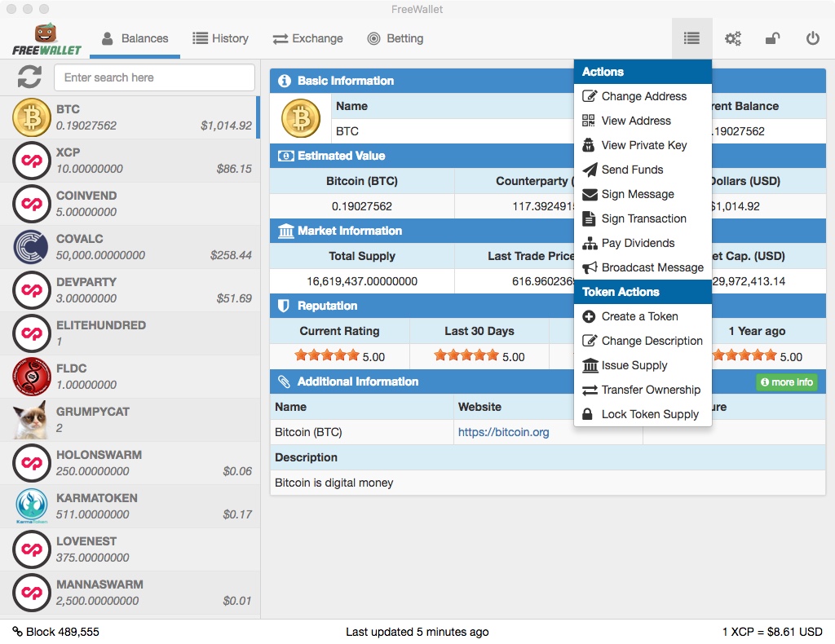Click the Current Rating stars
This screenshot has width=835, height=644.
click(x=327, y=355)
